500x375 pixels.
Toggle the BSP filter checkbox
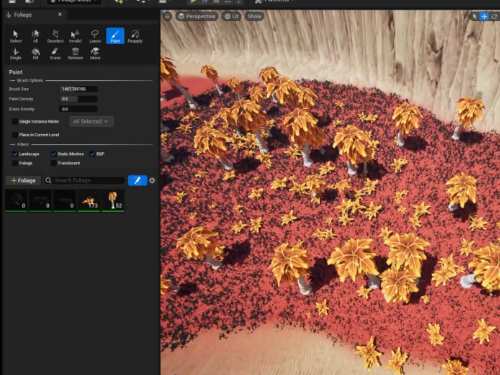[92, 154]
